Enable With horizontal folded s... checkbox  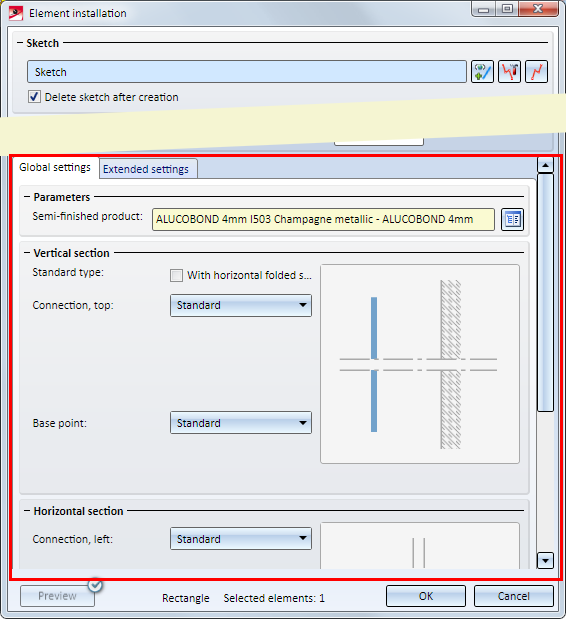176,275
